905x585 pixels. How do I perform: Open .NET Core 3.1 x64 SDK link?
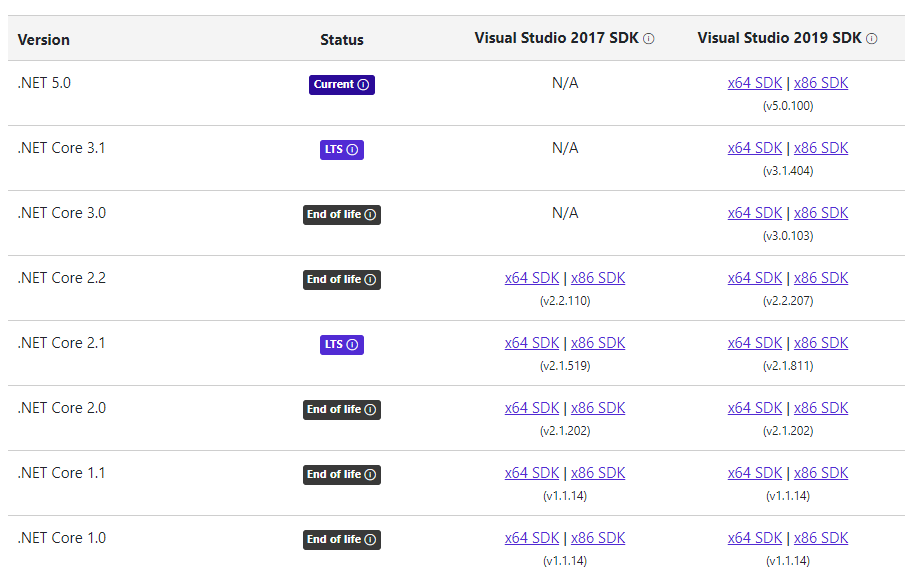pyautogui.click(x=755, y=148)
